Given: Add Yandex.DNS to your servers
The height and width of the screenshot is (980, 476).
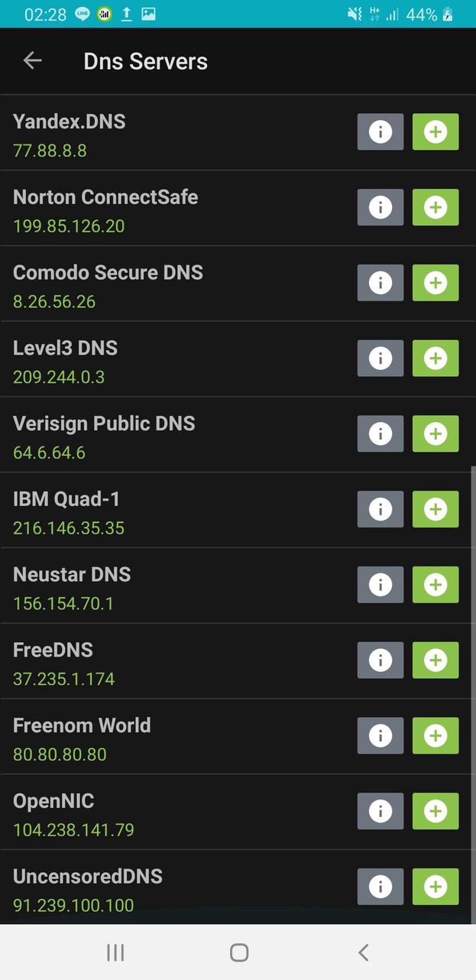Looking at the screenshot, I should 436,131.
